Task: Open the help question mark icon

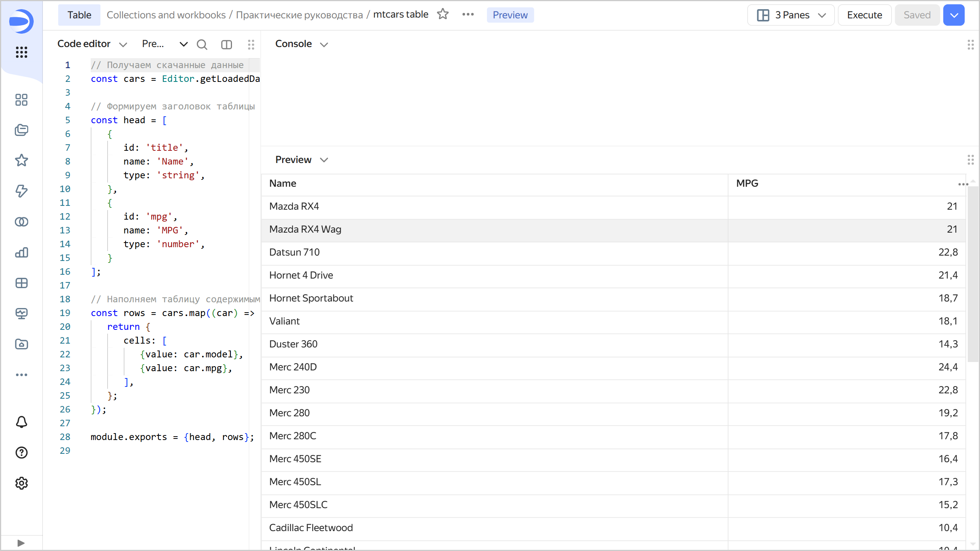Action: pos(21,453)
